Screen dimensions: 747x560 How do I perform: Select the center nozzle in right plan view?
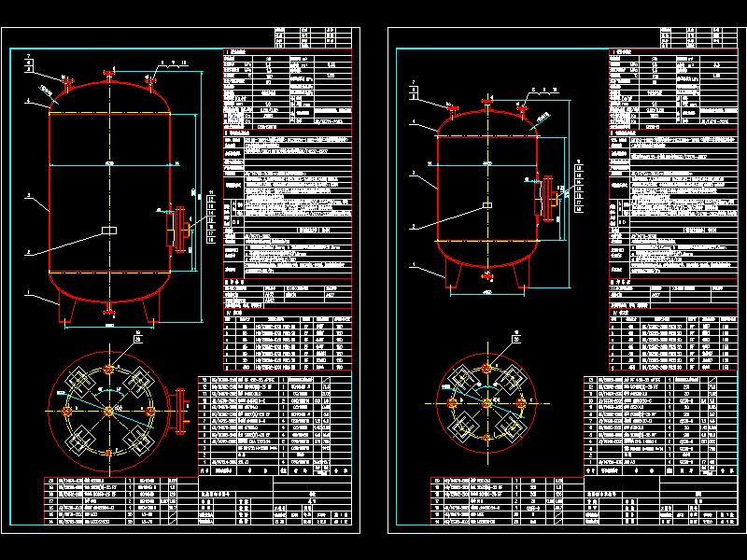tap(486, 403)
